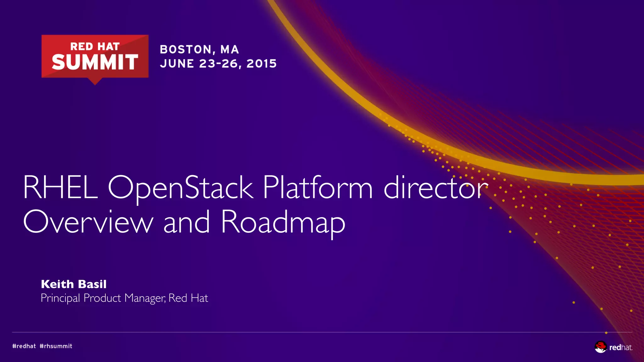
Task: Click the 'JUNE 23-26, 2015' date text
Action: (218, 63)
